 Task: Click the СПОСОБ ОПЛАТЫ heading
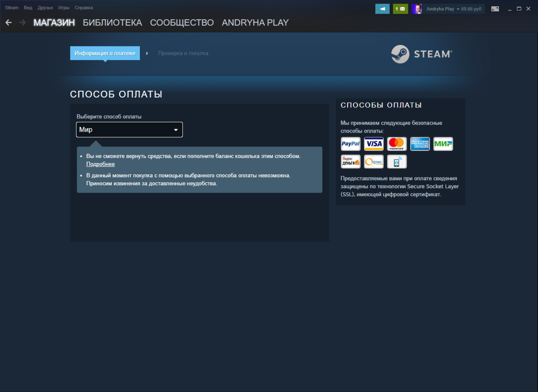coord(116,95)
